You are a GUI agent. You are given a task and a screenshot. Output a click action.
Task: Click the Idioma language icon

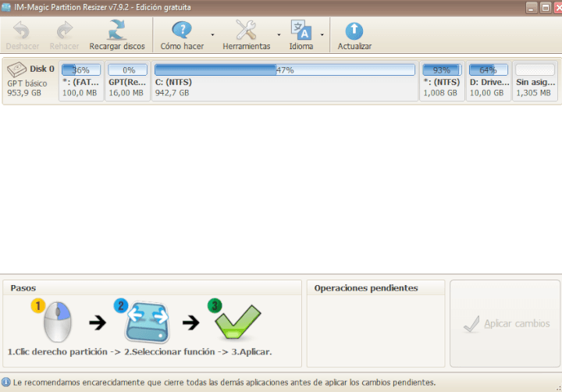(301, 30)
